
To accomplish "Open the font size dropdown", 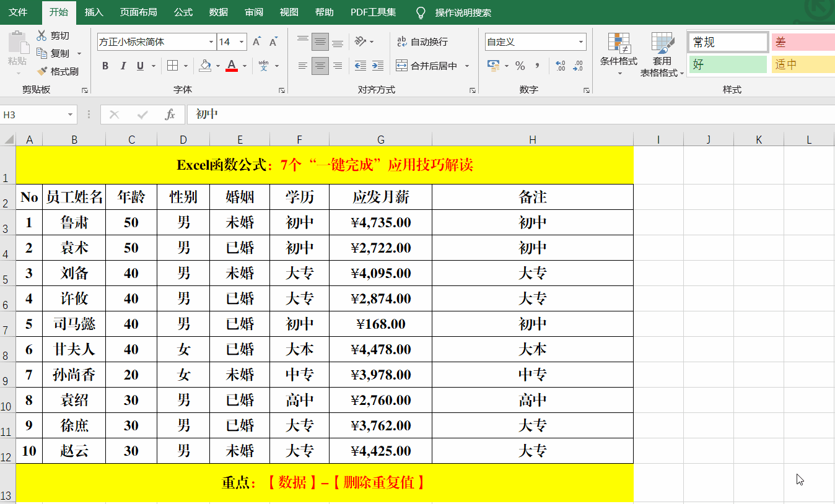I will pos(241,41).
